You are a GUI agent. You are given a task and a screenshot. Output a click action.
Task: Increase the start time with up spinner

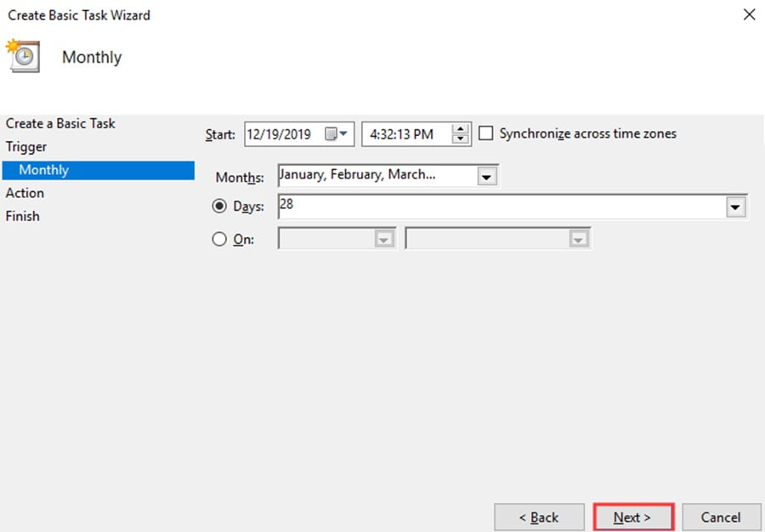click(460, 128)
